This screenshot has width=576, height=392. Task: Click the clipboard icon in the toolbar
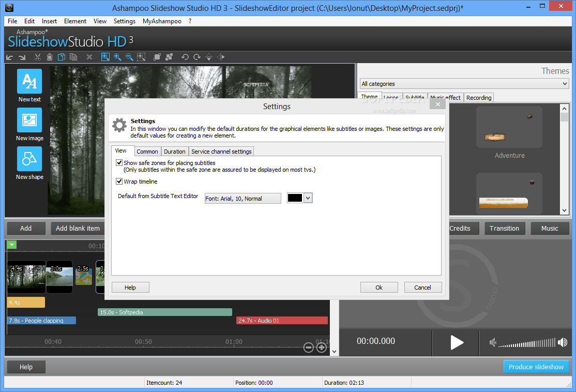[50, 57]
